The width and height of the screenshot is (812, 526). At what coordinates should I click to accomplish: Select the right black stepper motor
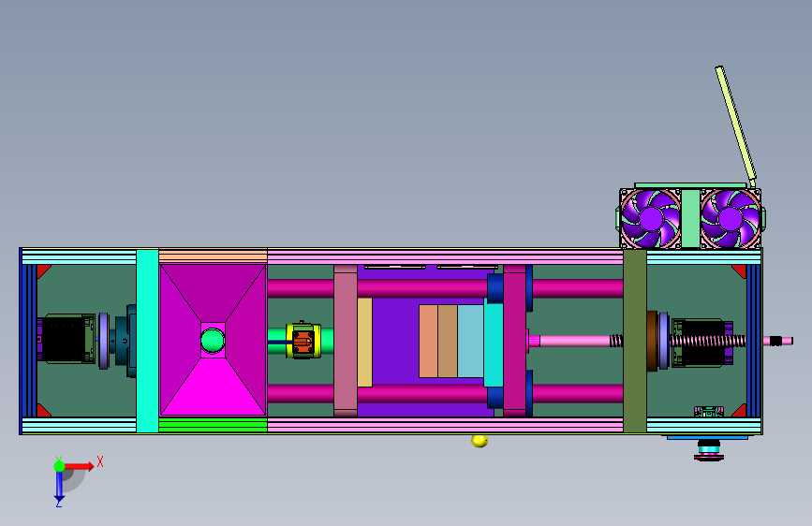pyautogui.click(x=702, y=343)
